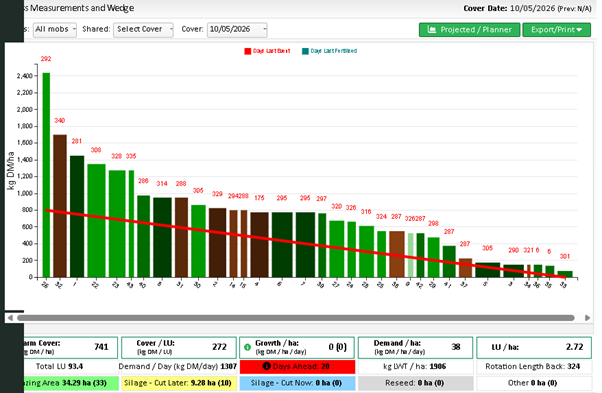
Task: Click the Other 0 ha (0) box
Action: point(534,383)
